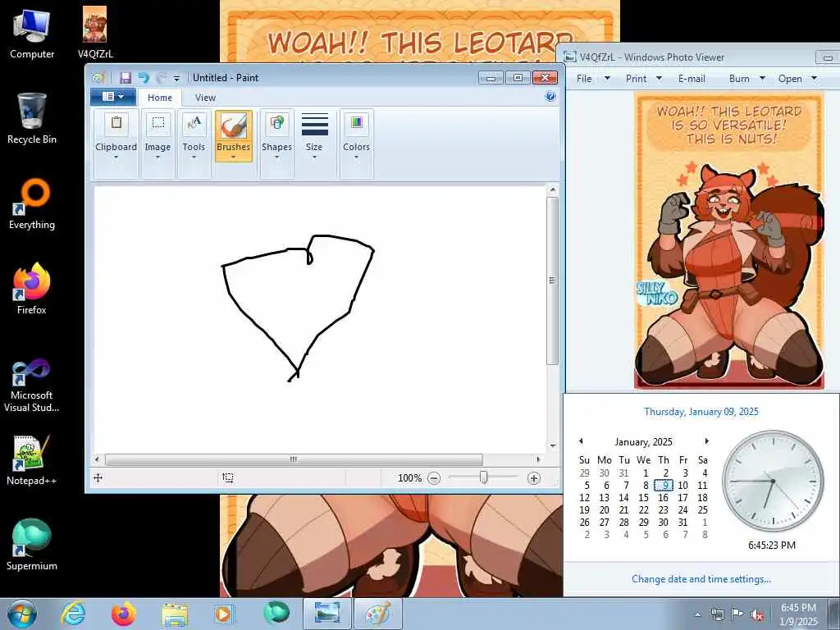Select January 9 in the calendar
The height and width of the screenshot is (630, 840).
click(x=663, y=486)
